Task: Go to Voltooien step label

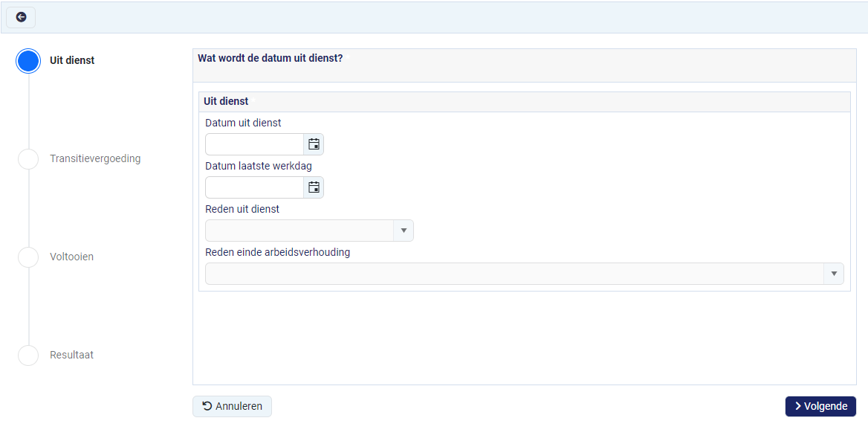Action: (72, 257)
